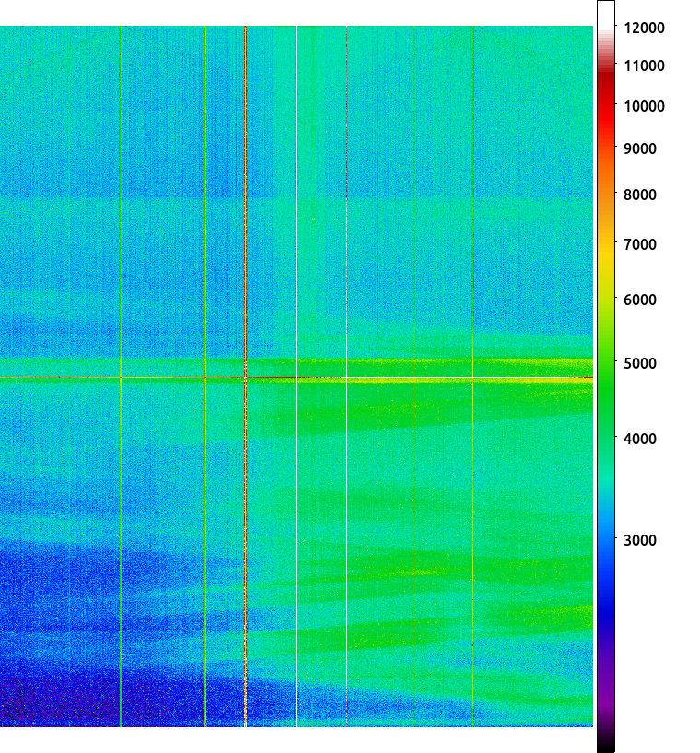Viewport: 700px width, 753px height.
Task: Click the 5000 colorbar label
Action: coord(640,363)
